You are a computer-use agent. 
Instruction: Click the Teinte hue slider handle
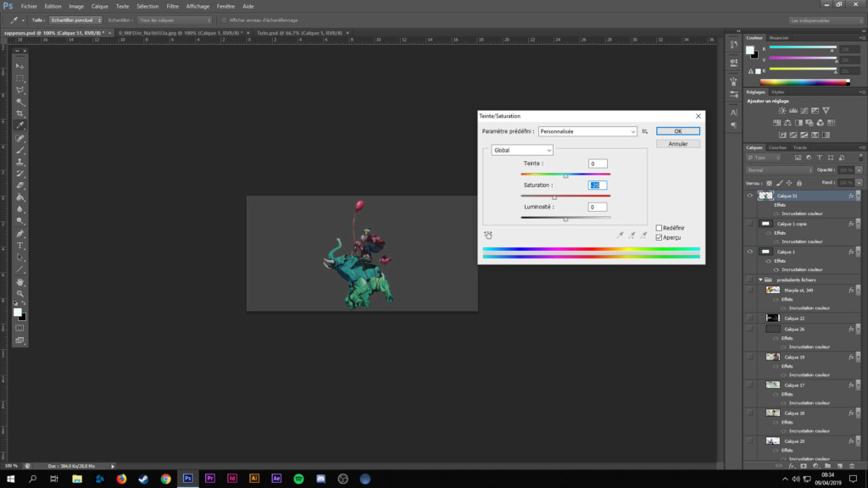565,176
